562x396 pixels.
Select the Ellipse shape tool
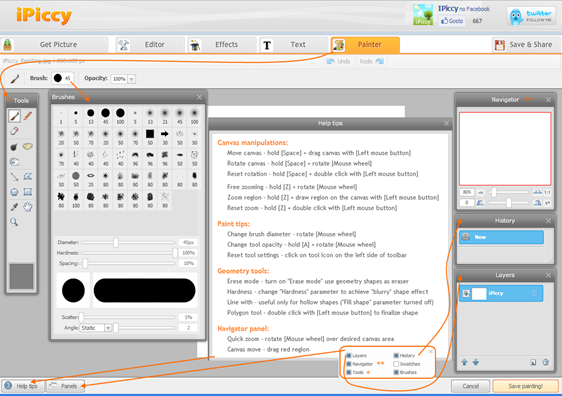14,192
